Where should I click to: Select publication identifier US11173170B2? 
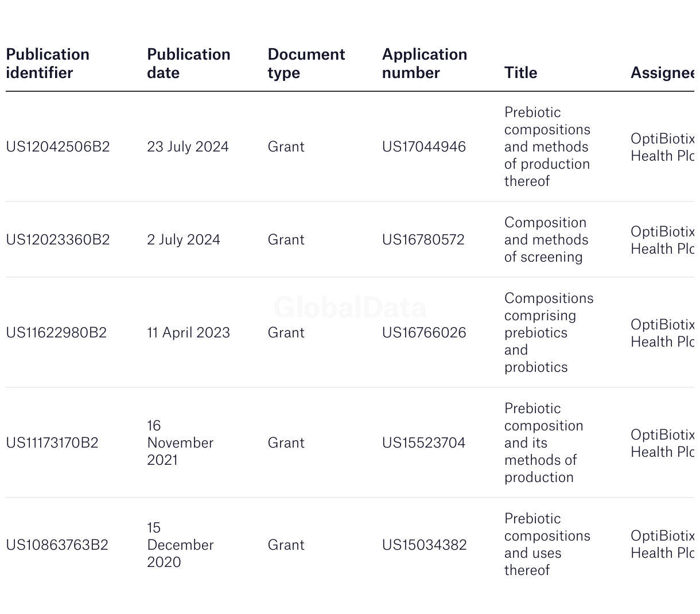point(52,443)
